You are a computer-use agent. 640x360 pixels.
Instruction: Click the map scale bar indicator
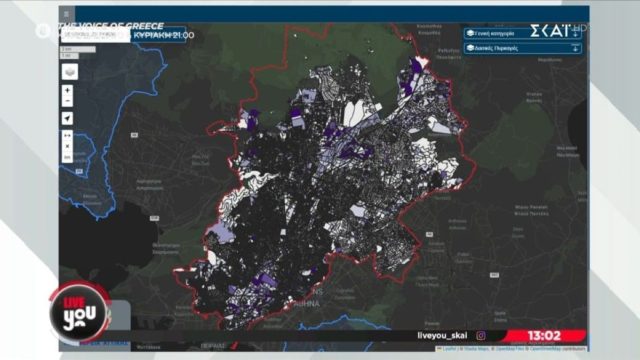tap(78, 52)
